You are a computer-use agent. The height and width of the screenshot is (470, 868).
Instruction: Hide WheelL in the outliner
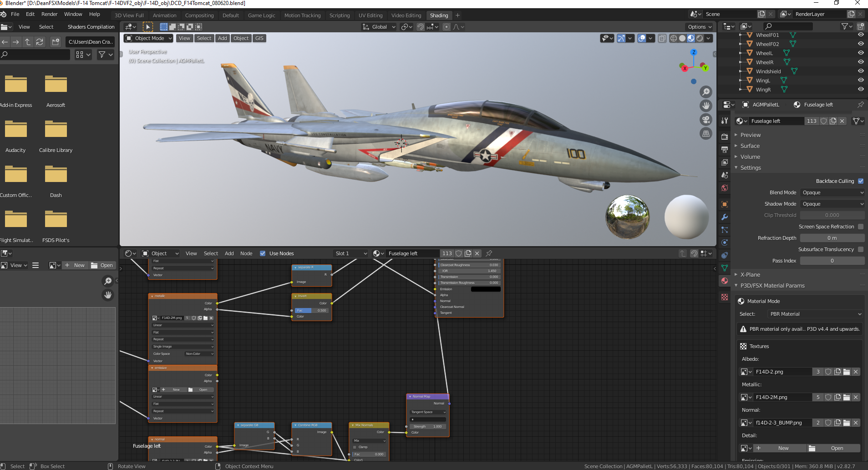861,53
